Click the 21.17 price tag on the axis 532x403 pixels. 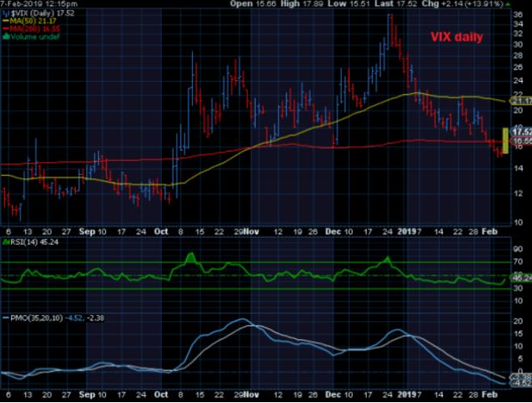(x=519, y=102)
